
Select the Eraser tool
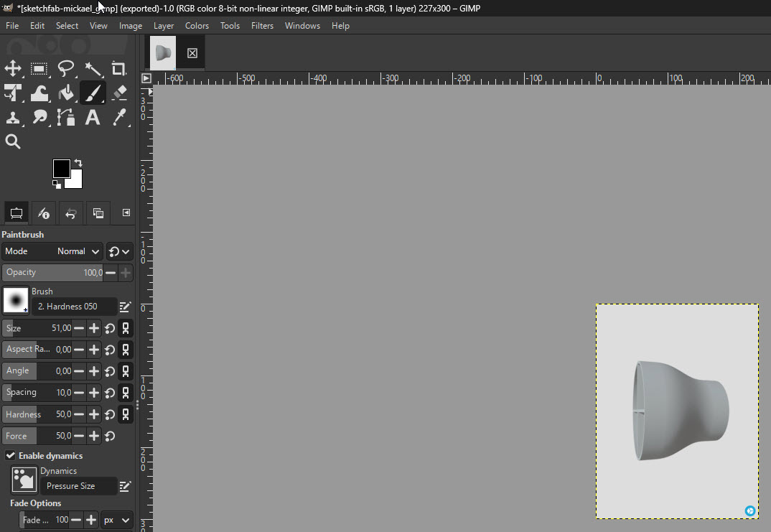click(119, 93)
